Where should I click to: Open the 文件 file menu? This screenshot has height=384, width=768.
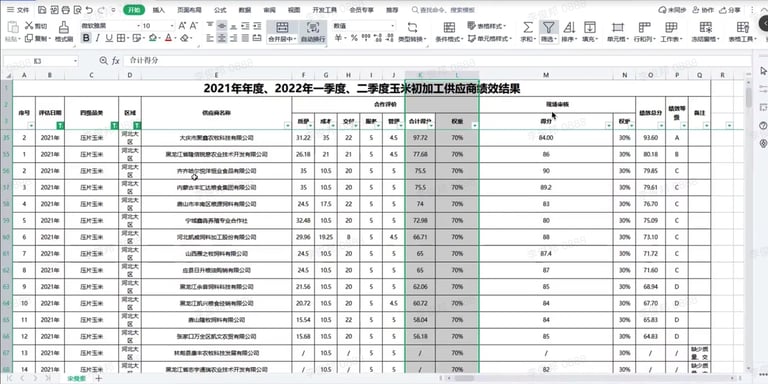[x=18, y=10]
